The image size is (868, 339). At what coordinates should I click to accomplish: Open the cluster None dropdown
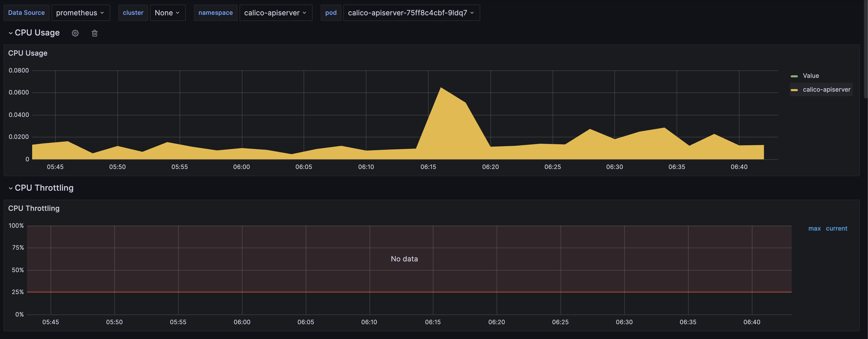tap(167, 13)
